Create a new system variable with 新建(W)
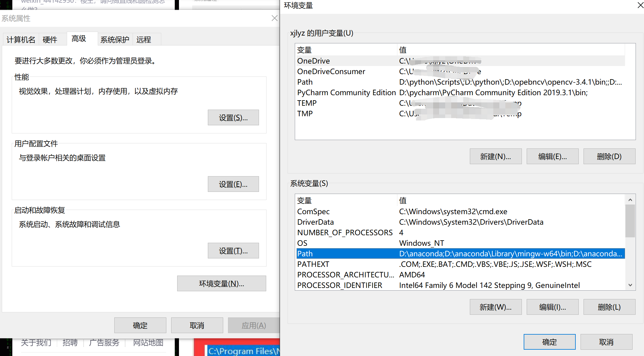Viewport: 644px width, 356px height. (x=496, y=307)
